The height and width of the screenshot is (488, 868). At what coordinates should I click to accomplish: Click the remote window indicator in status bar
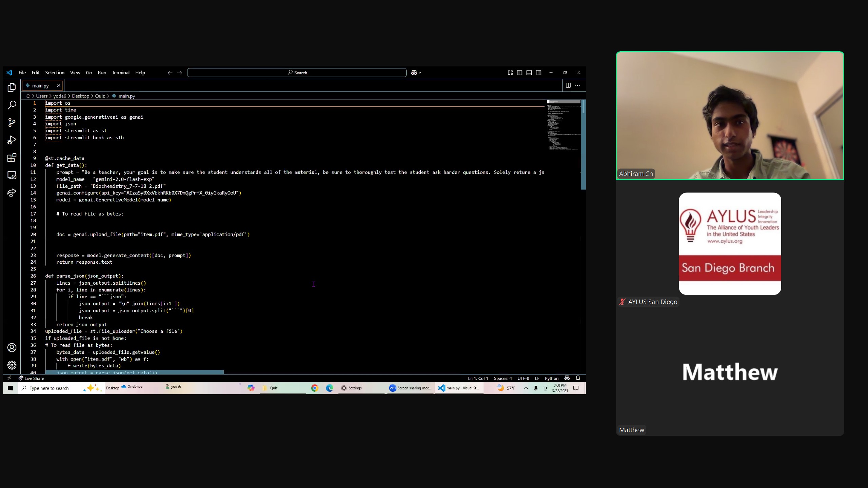click(x=9, y=378)
